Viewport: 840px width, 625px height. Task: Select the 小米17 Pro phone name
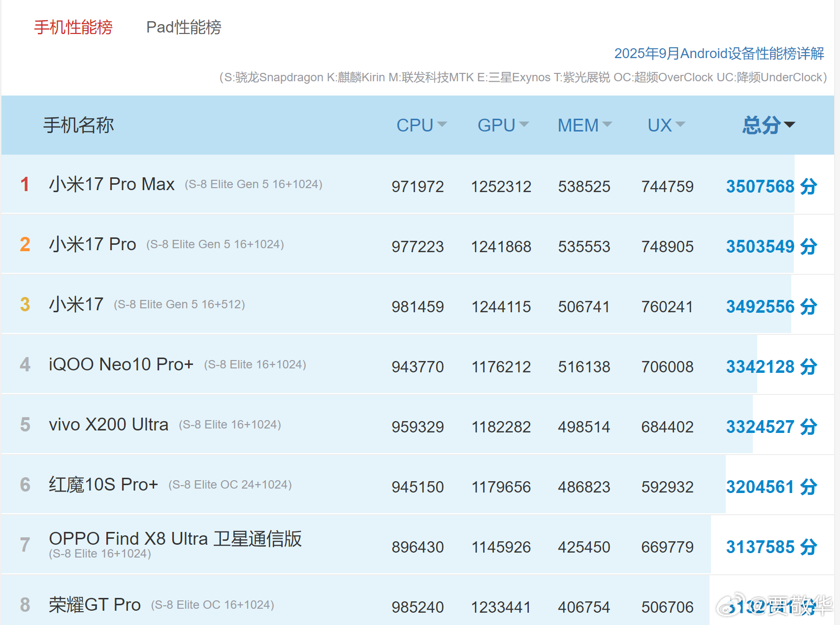click(93, 244)
